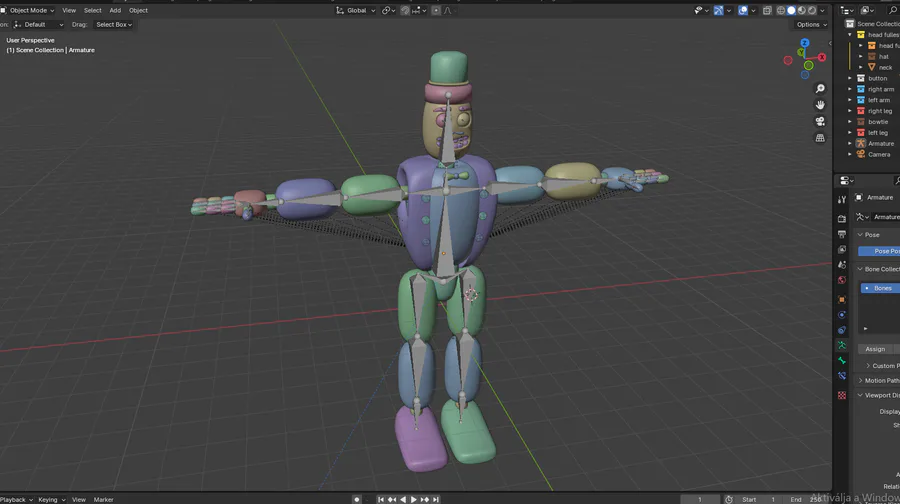Screen dimensions: 900x504
Task: Click the pan hand viewport gizmo
Action: [x=820, y=104]
